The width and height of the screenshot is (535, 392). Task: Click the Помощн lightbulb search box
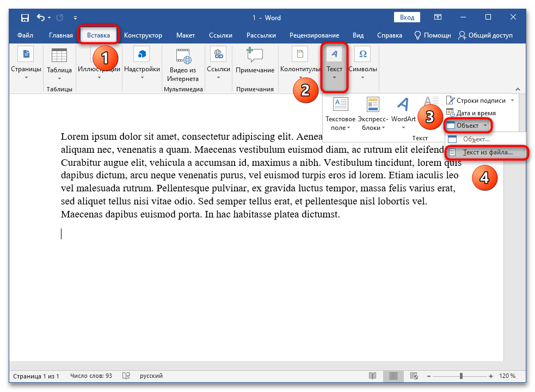[x=432, y=35]
